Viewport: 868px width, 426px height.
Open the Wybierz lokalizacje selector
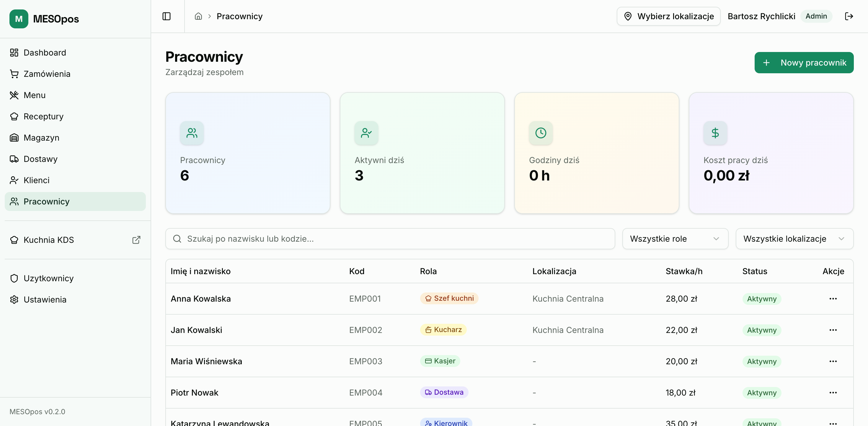point(668,16)
